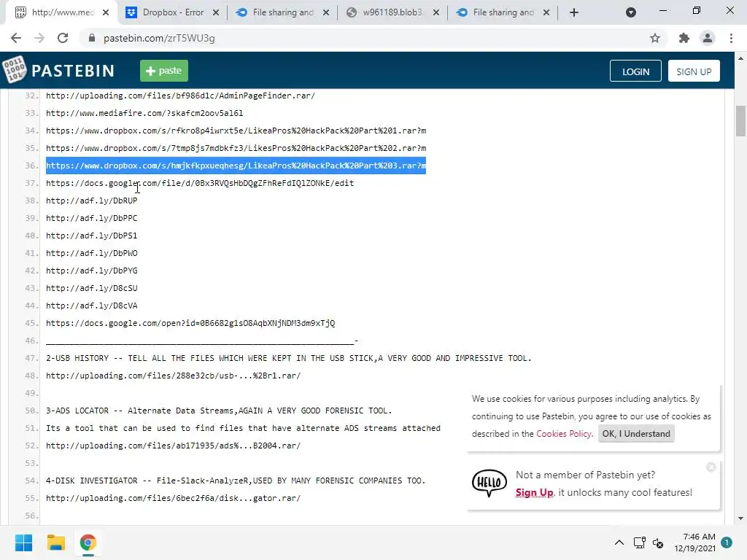
Task: Click the browser forward arrow
Action: (39, 38)
